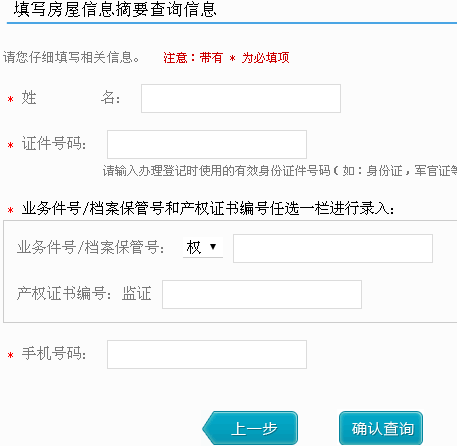Click the 填写房屋信息摘要查询信息 page heading
This screenshot has width=457, height=446.
coord(115,9)
